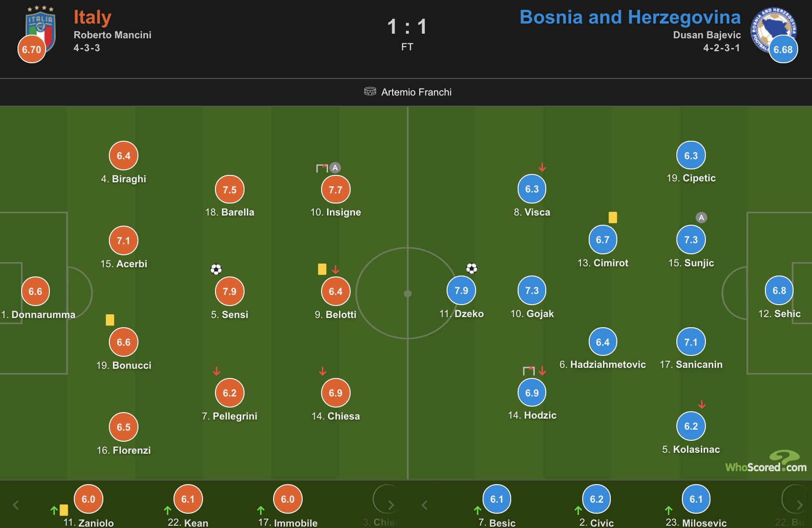Screen dimensions: 812x528
Task: Click the assist badge above Insigne
Action: (x=335, y=168)
